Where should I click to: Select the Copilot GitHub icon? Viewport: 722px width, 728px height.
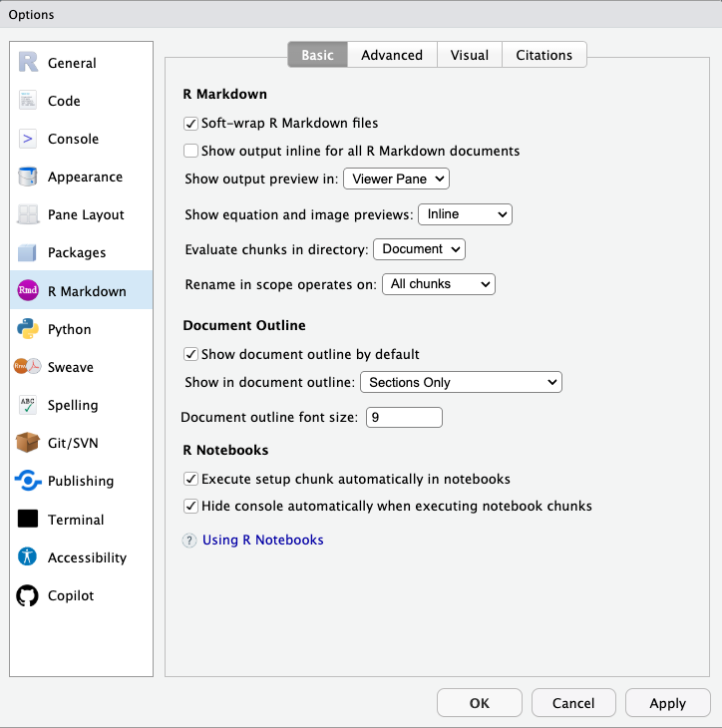[28, 595]
